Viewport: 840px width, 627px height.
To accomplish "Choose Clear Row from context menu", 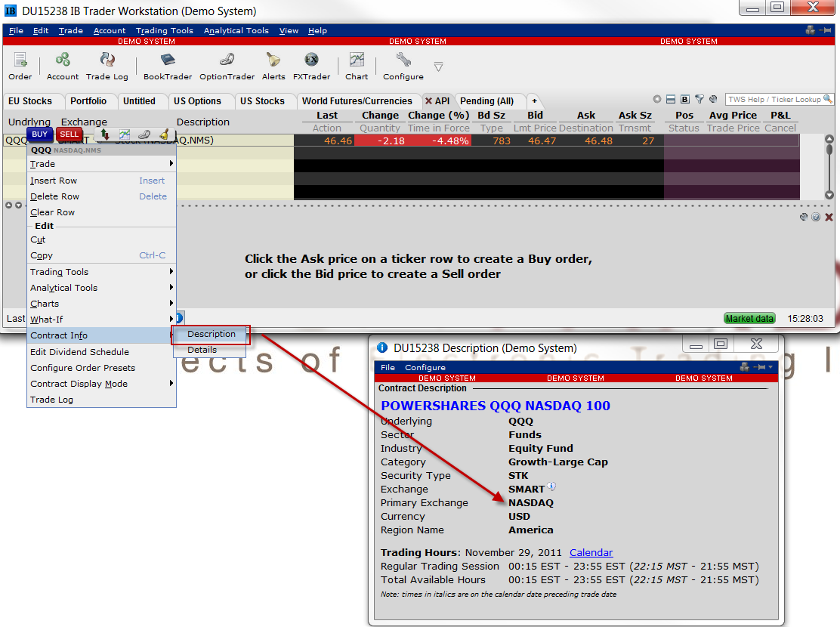I will pyautogui.click(x=101, y=212).
